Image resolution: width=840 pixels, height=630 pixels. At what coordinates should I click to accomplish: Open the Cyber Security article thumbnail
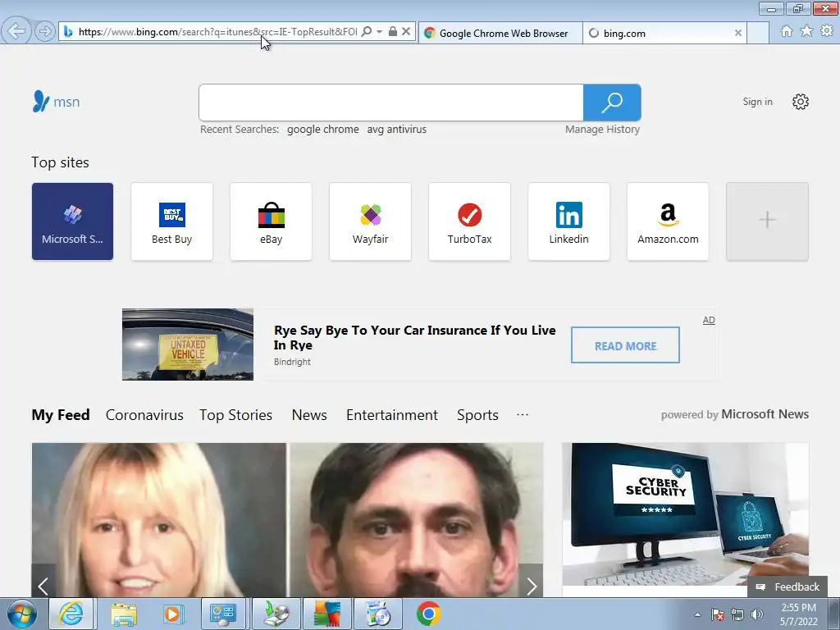tap(685, 514)
